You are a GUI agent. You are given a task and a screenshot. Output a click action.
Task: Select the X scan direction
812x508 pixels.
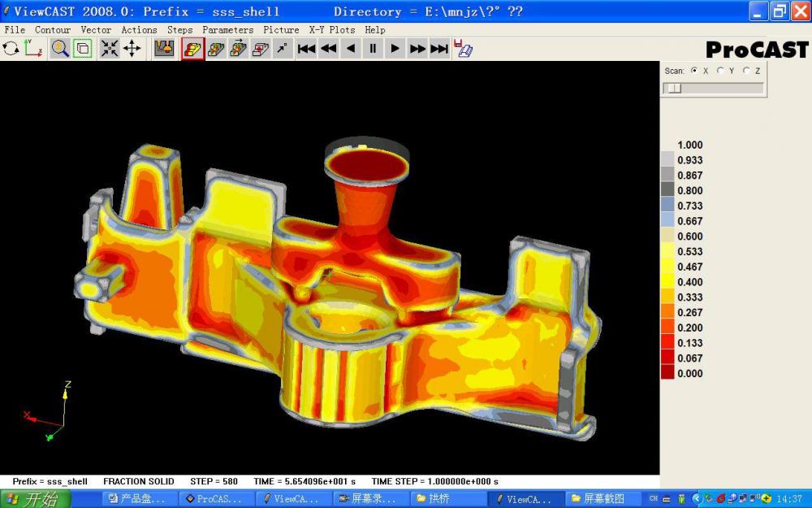pos(694,71)
